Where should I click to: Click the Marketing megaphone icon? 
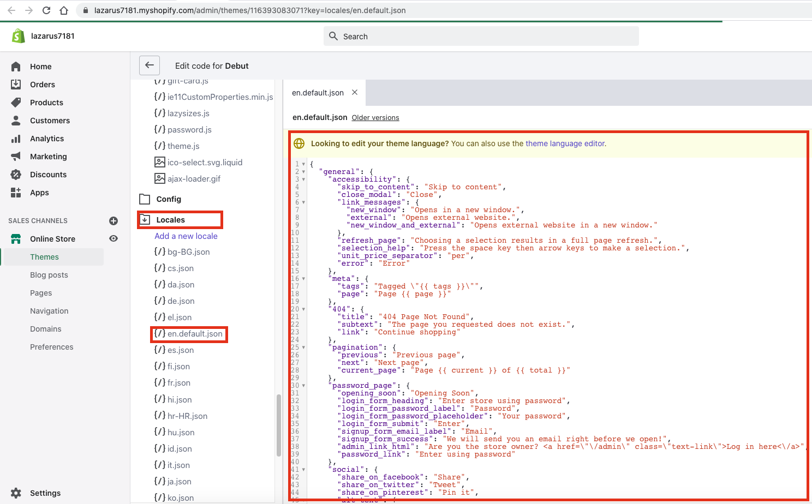16,157
